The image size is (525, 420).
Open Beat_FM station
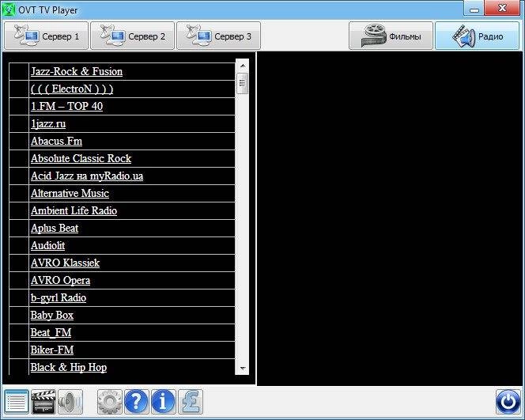51,332
